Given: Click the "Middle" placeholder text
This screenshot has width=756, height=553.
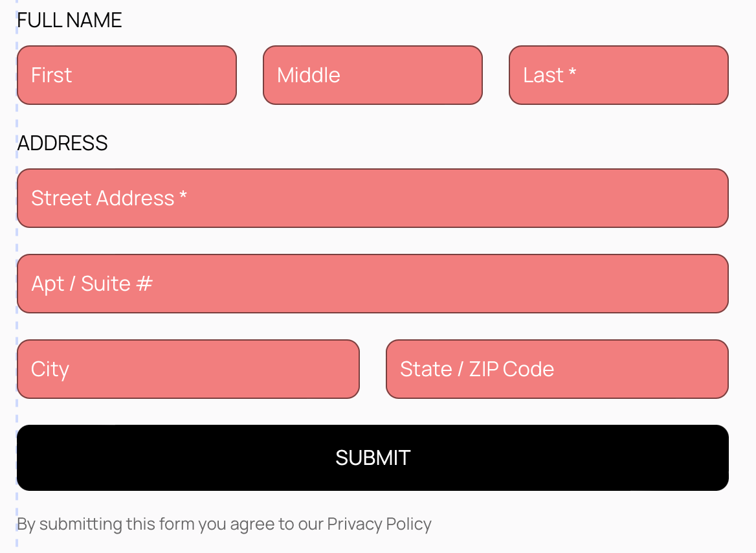Looking at the screenshot, I should click(x=309, y=75).
